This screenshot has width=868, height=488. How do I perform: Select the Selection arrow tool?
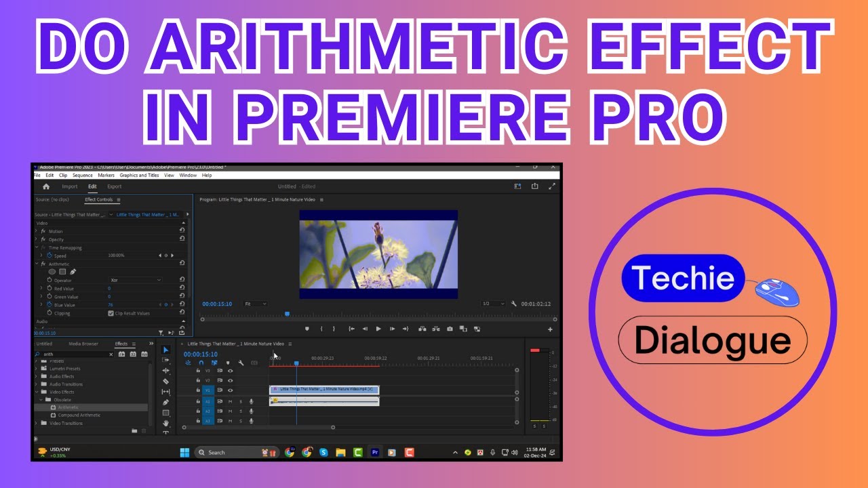coord(166,350)
